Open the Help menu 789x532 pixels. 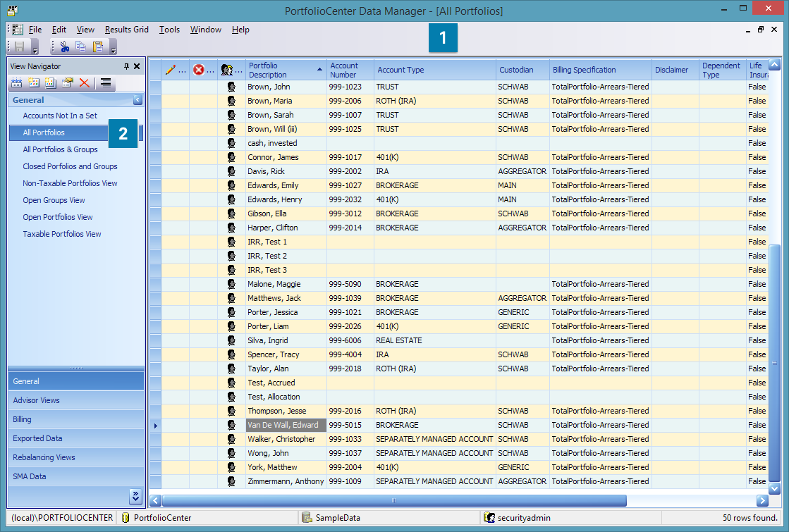coord(240,30)
